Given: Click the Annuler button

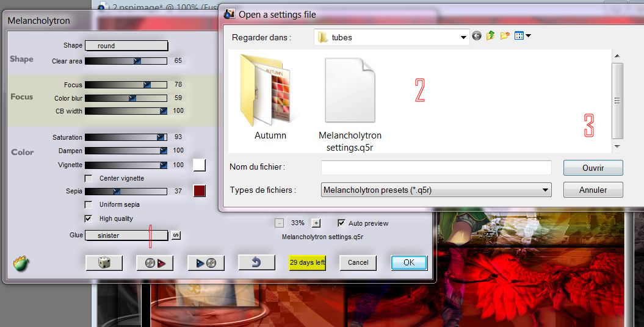Looking at the screenshot, I should point(593,190).
